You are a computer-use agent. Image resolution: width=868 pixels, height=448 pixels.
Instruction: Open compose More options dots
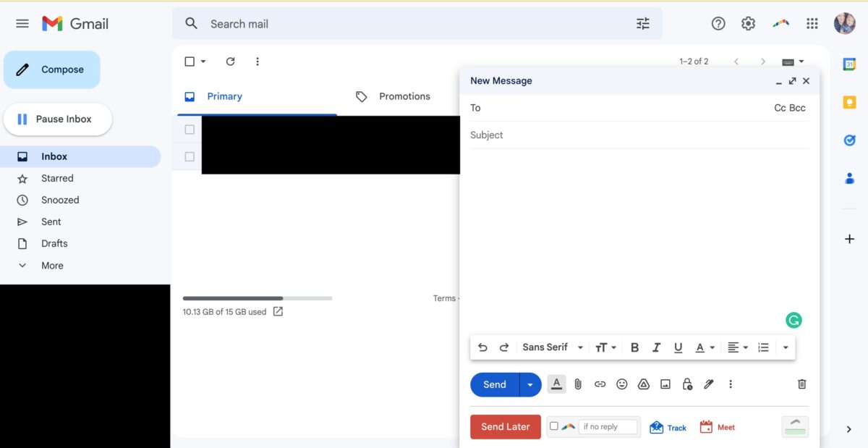pyautogui.click(x=731, y=384)
